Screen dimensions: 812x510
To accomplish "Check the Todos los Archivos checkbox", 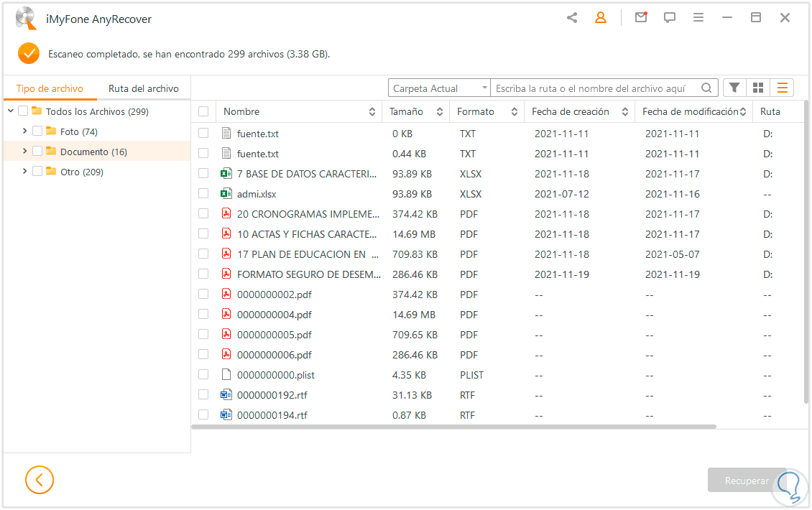I will [x=23, y=111].
